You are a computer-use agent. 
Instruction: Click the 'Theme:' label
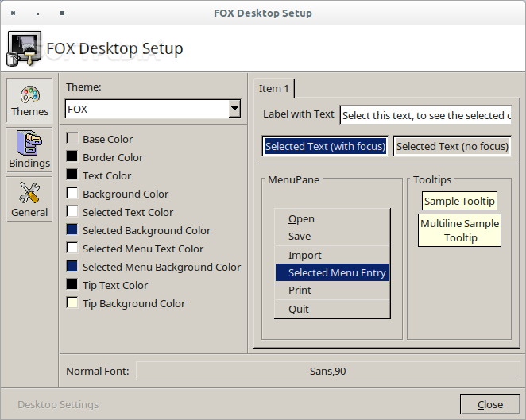pyautogui.click(x=83, y=87)
